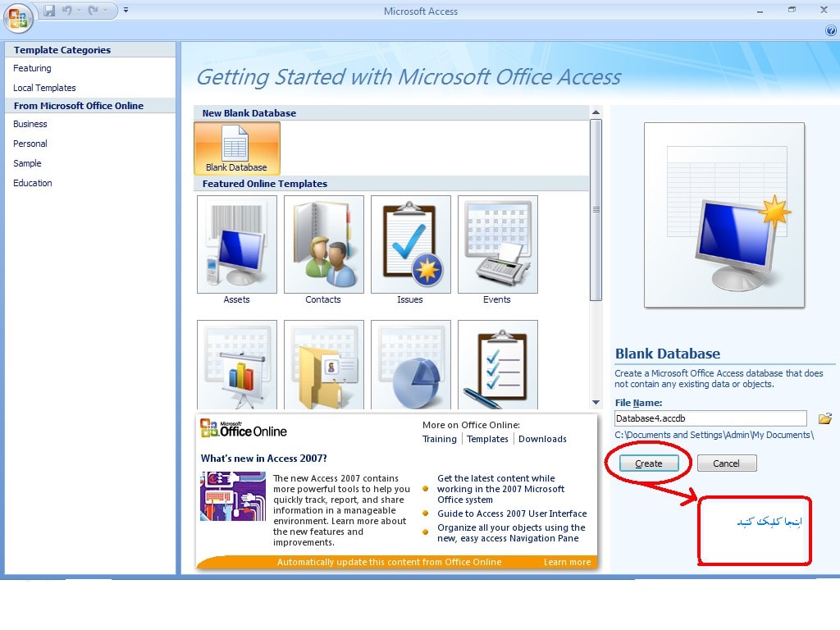The image size is (840, 630).
Task: Select the pie chart template icon
Action: pos(410,365)
